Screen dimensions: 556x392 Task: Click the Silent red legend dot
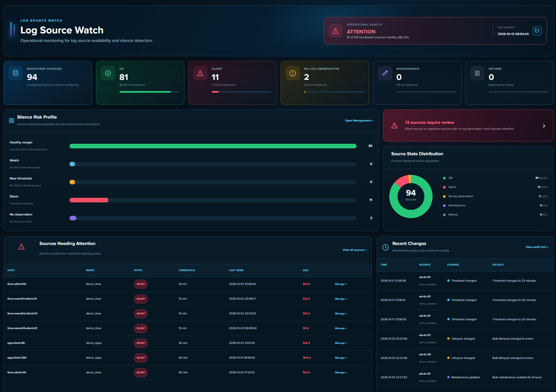tap(444, 187)
